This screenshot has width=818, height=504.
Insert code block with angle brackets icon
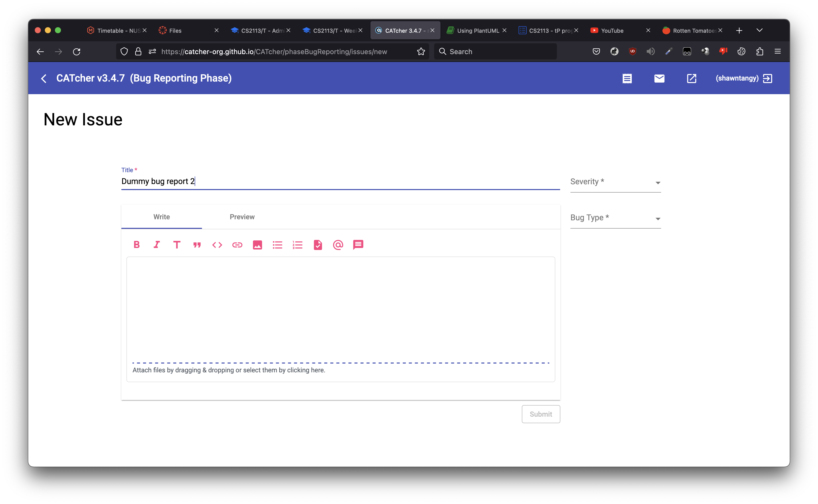click(217, 245)
